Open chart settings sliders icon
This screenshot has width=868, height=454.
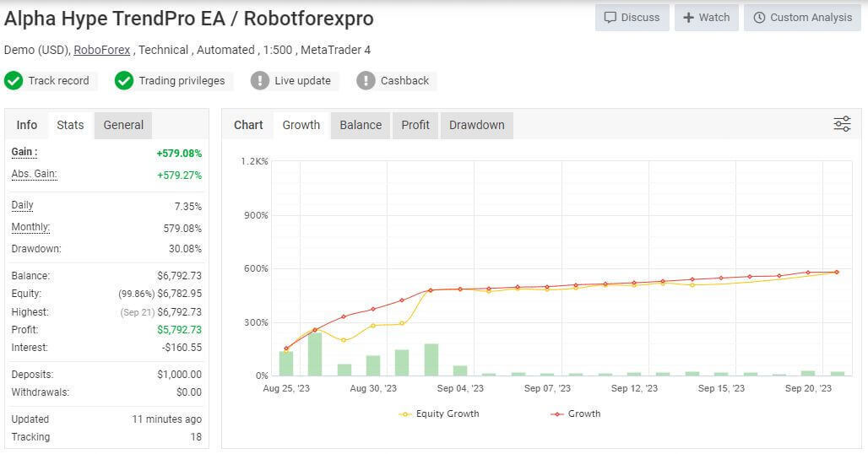[842, 125]
